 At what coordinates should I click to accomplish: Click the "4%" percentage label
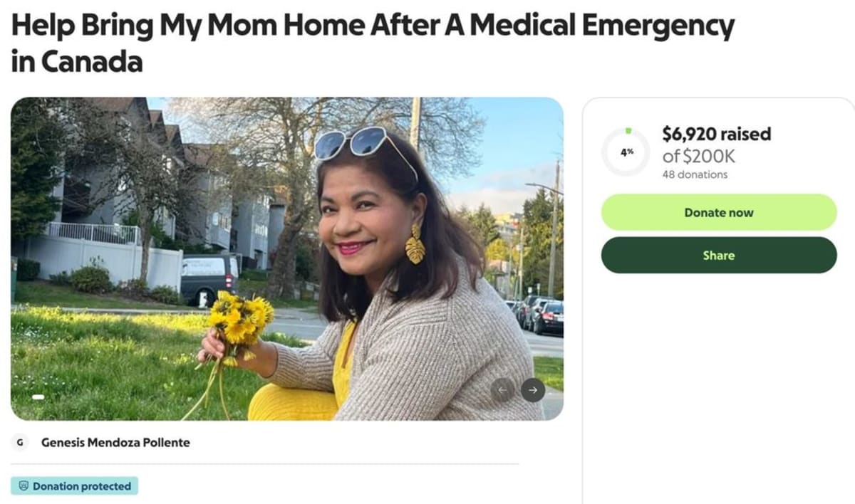[x=628, y=151]
